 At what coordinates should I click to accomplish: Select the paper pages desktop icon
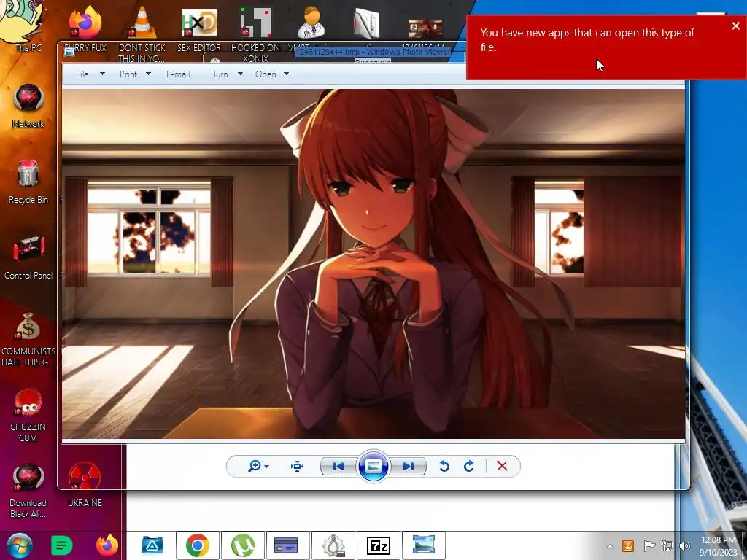pos(367,24)
